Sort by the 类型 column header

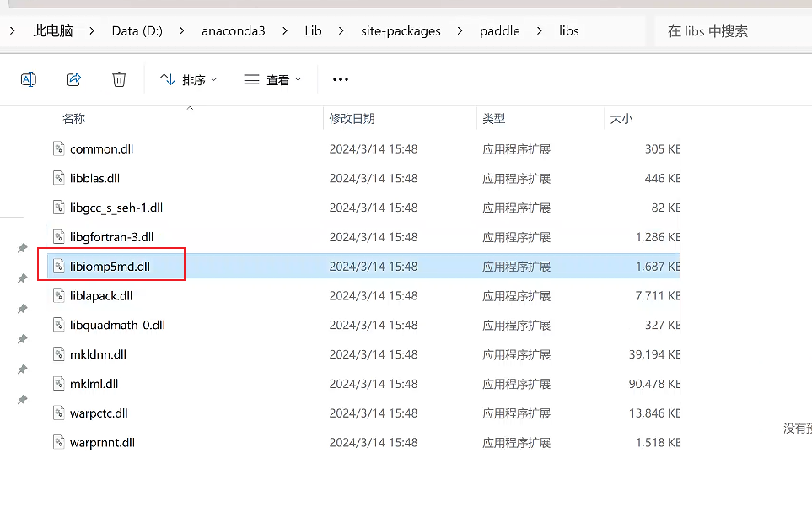493,119
